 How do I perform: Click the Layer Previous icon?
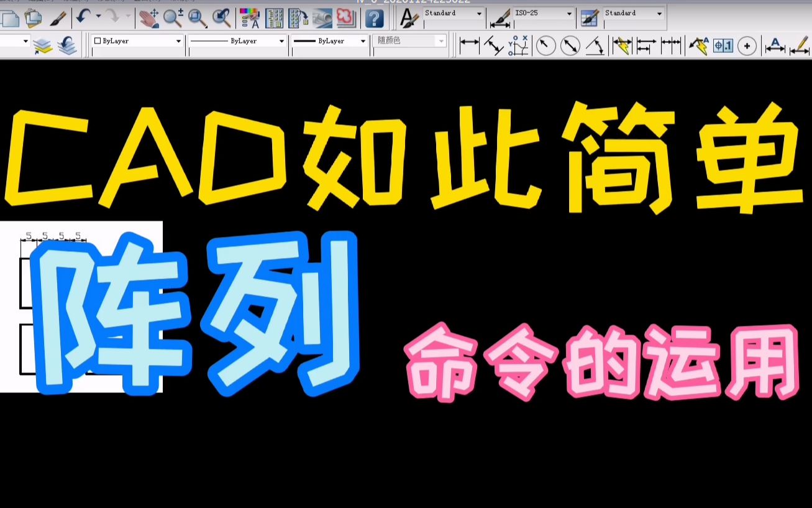(67, 45)
